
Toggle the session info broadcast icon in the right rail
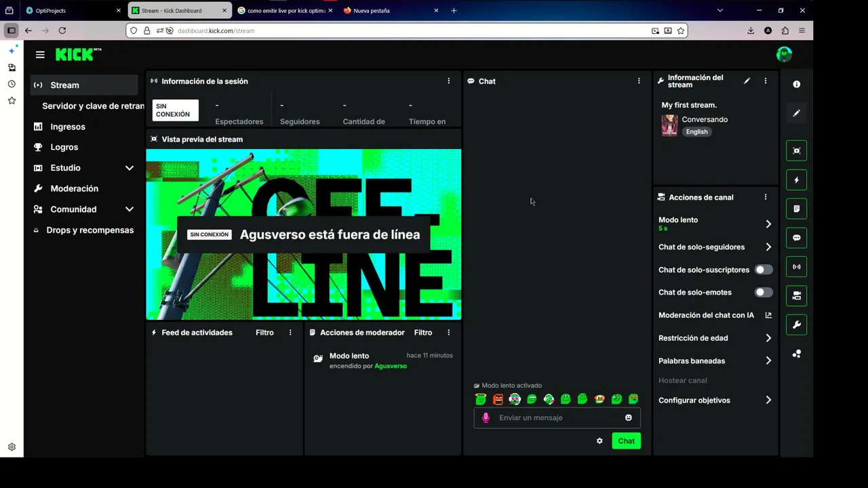point(797,266)
